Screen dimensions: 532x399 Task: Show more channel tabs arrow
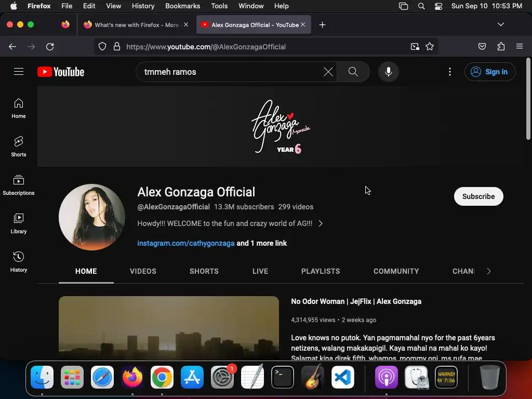pos(488,271)
